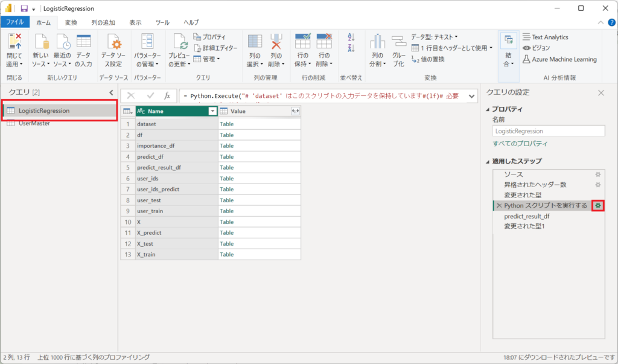The image size is (618, 364).
Task: Open the プロパティ (Properties) ribbon button
Action: point(209,37)
